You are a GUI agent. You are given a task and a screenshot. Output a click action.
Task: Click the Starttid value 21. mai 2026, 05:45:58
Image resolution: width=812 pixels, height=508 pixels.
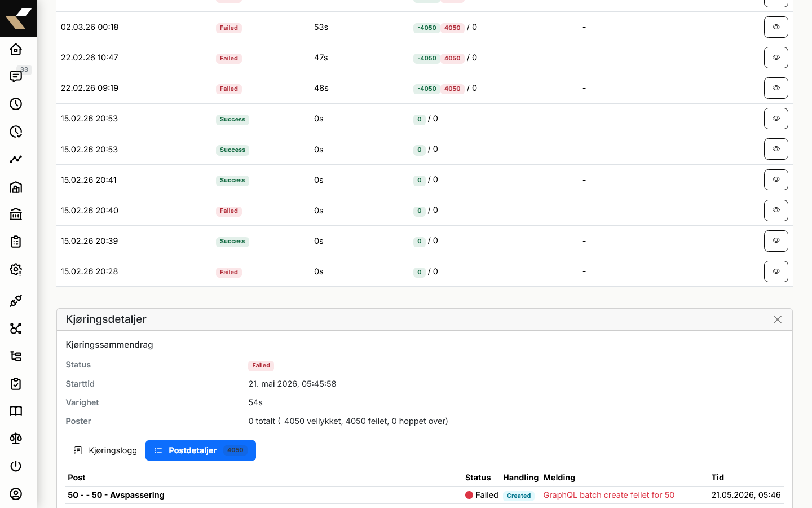292,384
